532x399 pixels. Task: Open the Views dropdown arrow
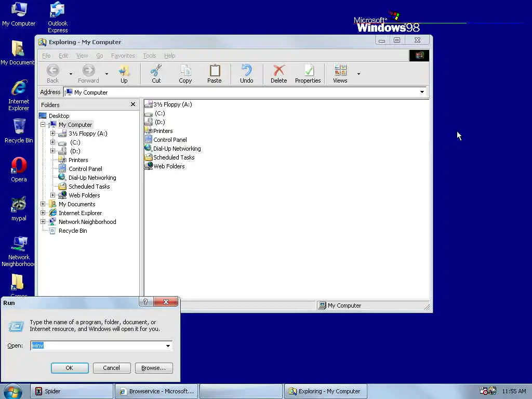coord(358,74)
